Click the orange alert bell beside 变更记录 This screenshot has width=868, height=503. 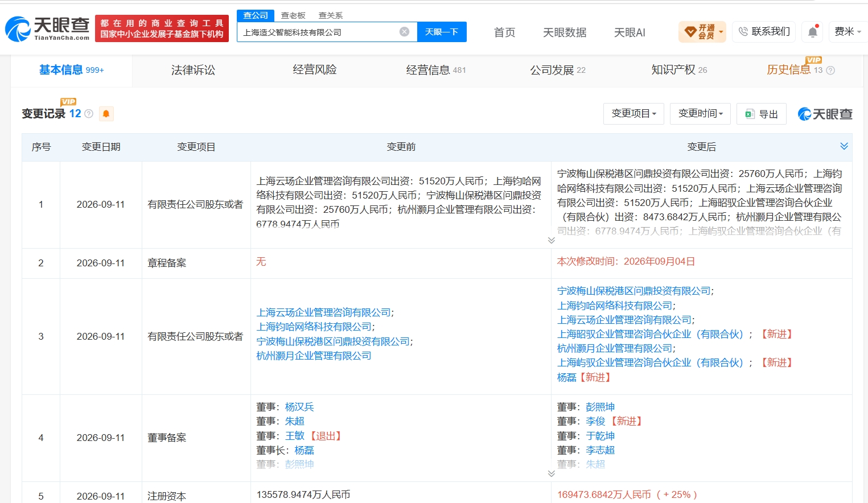point(106,114)
